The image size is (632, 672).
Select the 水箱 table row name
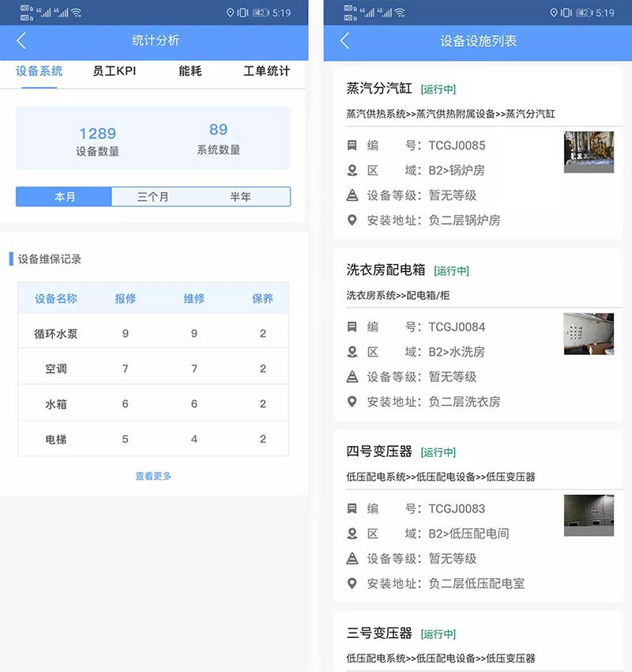click(x=55, y=404)
